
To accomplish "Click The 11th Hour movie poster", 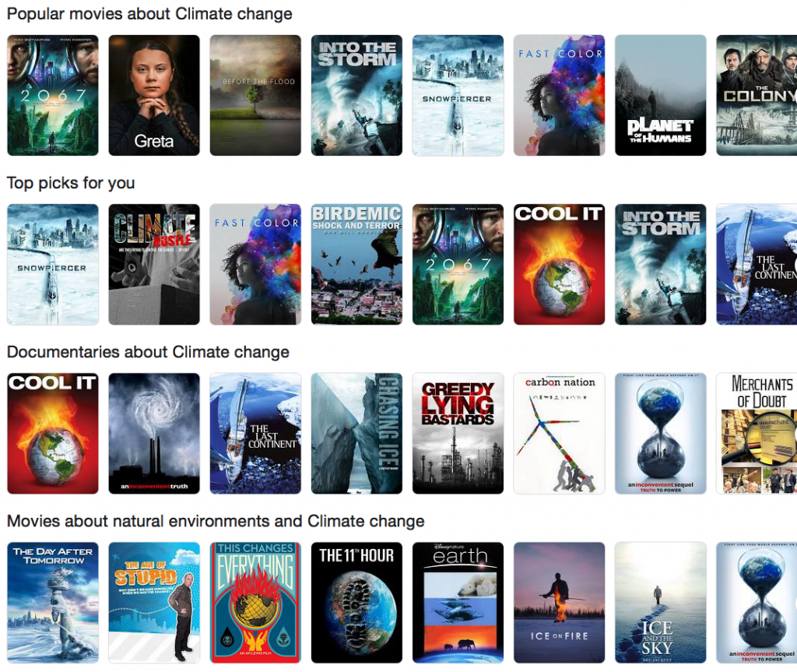I will tap(356, 602).
